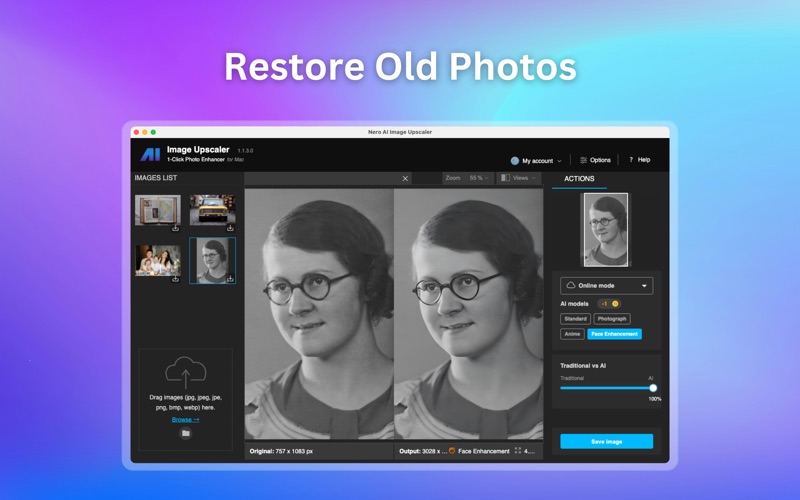The width and height of the screenshot is (800, 500).
Task: Click download icon on family photo thumbnail
Action: coord(176,279)
